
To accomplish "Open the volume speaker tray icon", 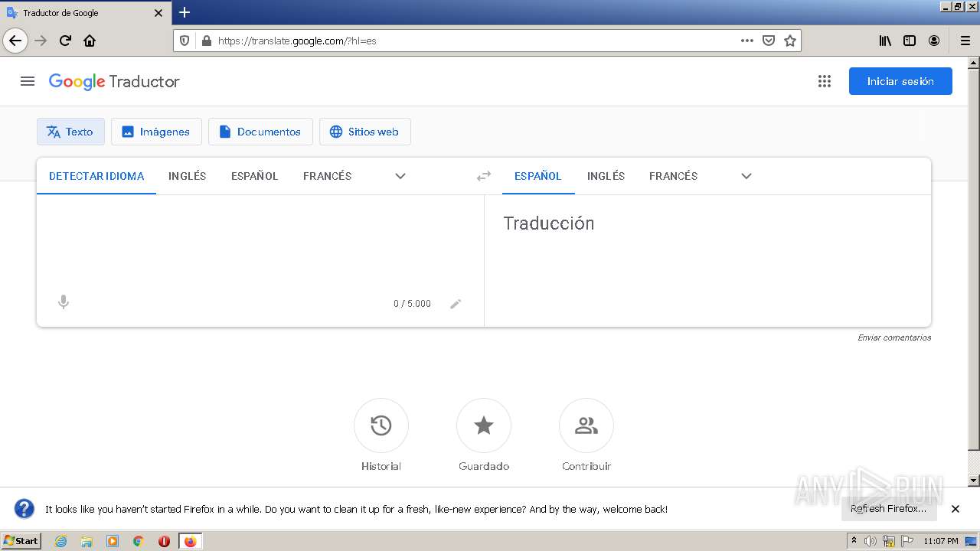I will pos(871,541).
